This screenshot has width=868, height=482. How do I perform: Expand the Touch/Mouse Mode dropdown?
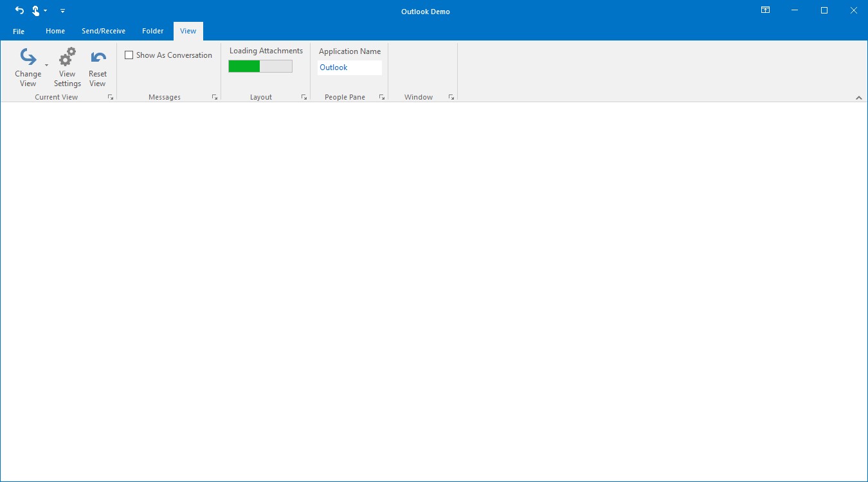[44, 11]
